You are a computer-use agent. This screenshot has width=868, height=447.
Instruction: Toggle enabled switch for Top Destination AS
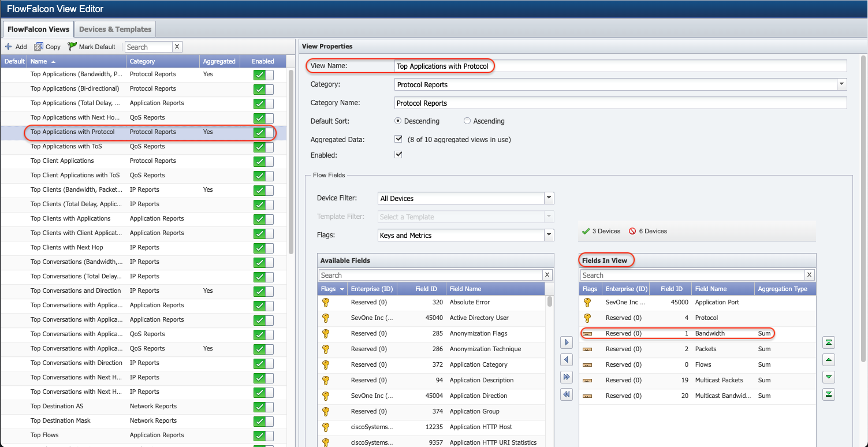263,407
